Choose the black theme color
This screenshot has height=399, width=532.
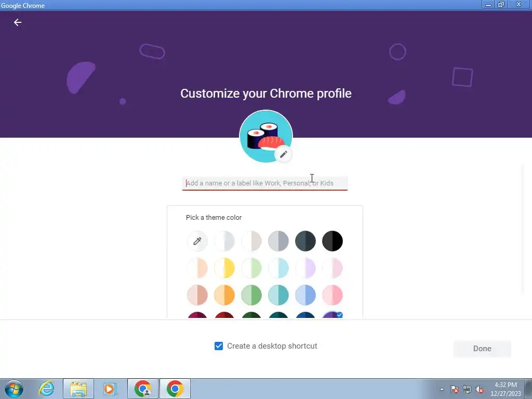pyautogui.click(x=332, y=241)
